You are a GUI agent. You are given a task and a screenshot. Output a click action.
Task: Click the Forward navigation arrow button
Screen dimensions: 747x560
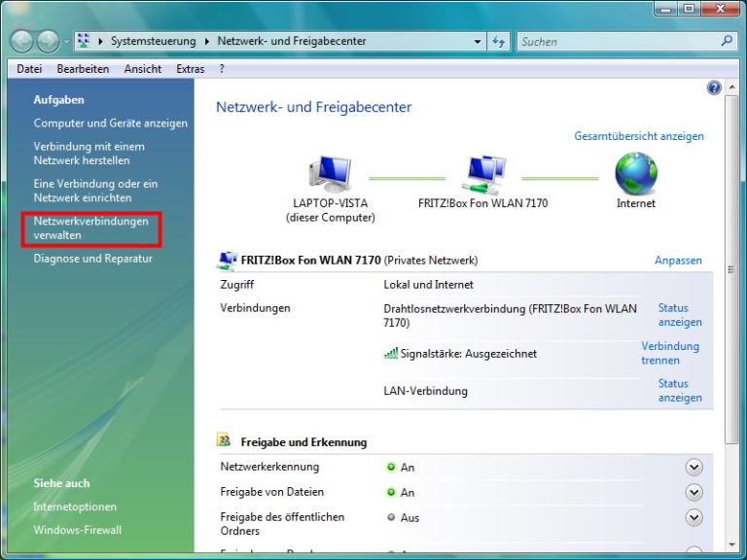48,42
